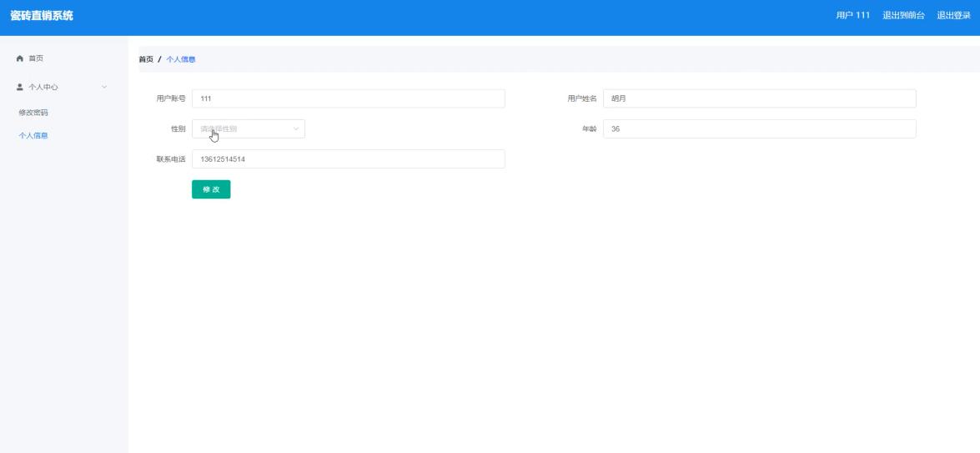This screenshot has width=980, height=453.
Task: Click the 用户账号 field label
Action: 171,98
